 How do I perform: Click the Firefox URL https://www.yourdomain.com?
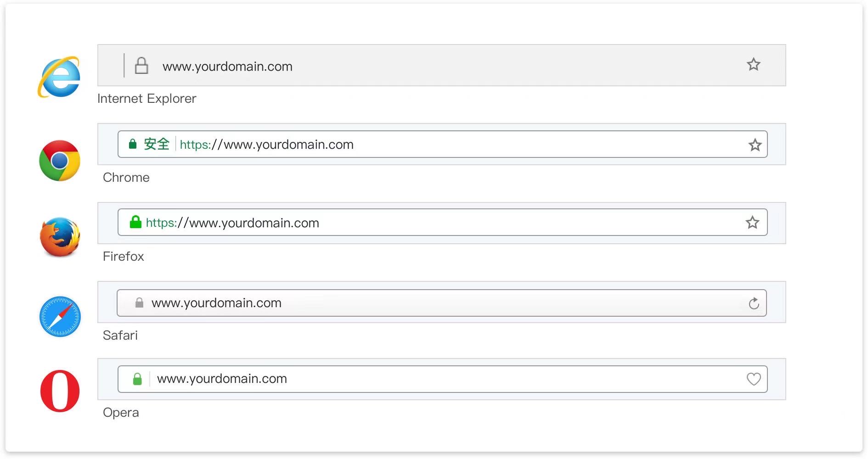232,223
